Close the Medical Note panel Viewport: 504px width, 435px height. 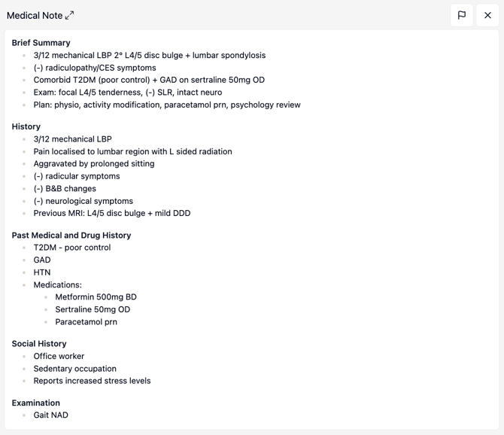[x=487, y=15]
